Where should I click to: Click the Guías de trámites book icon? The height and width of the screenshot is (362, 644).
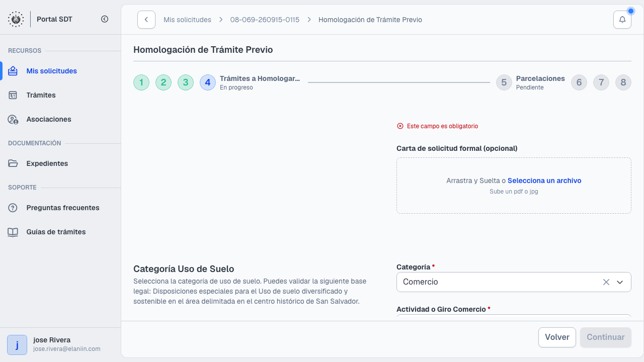coord(13,232)
